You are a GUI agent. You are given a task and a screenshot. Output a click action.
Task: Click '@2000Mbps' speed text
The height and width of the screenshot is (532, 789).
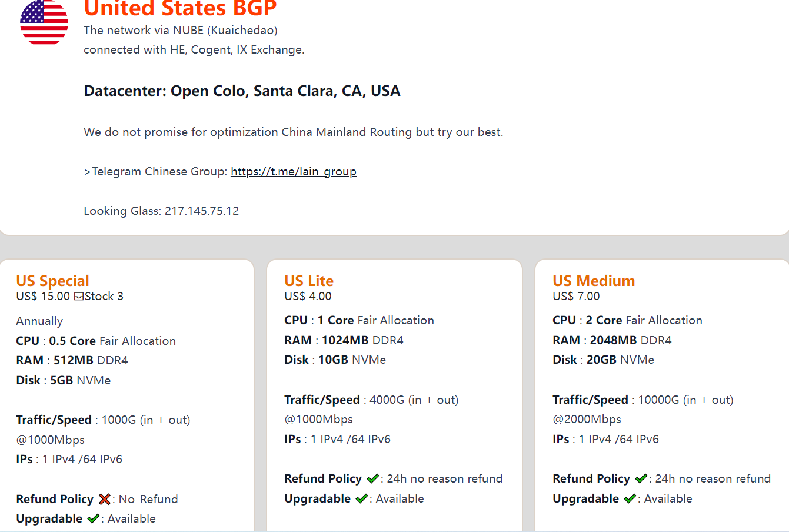click(587, 419)
